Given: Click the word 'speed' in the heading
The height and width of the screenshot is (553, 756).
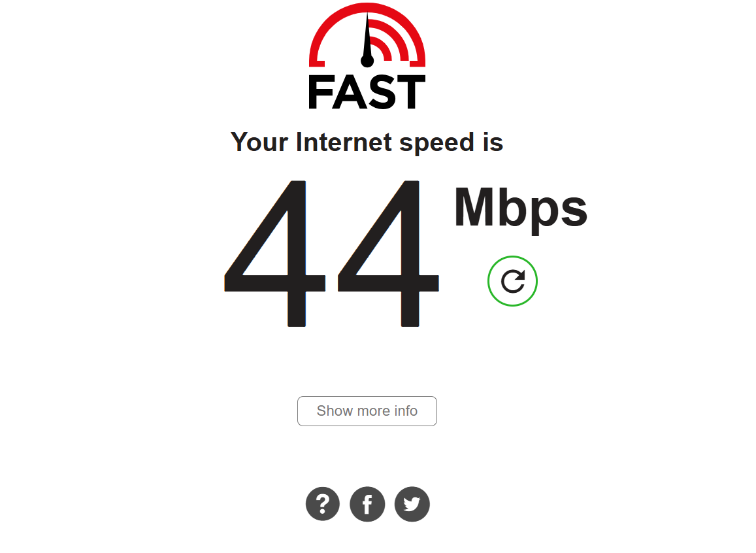Looking at the screenshot, I should pos(437,143).
